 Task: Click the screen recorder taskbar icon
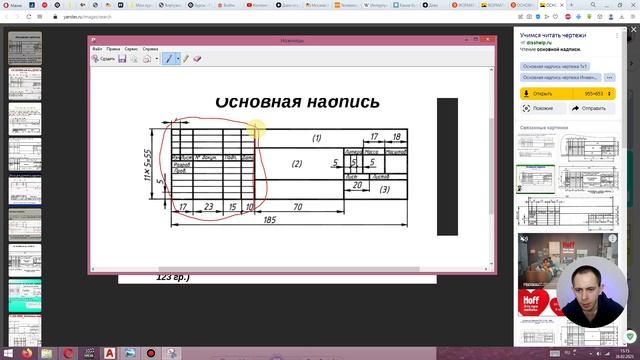coord(151,353)
